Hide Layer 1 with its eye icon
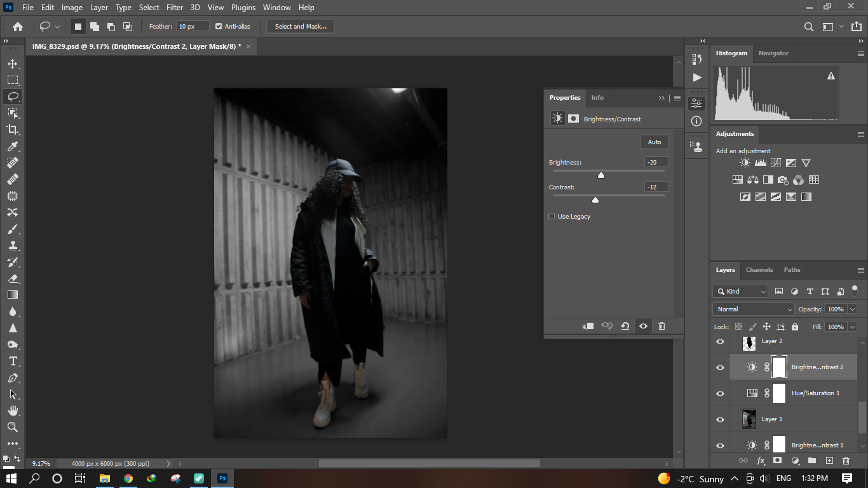Image resolution: width=868 pixels, height=488 pixels. click(x=720, y=419)
